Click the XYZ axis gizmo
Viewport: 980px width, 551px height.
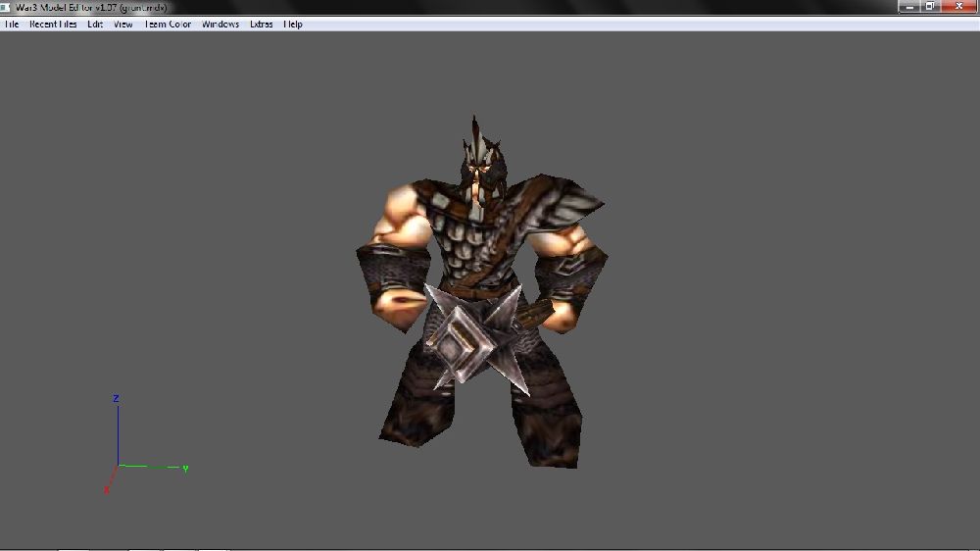(x=146, y=445)
